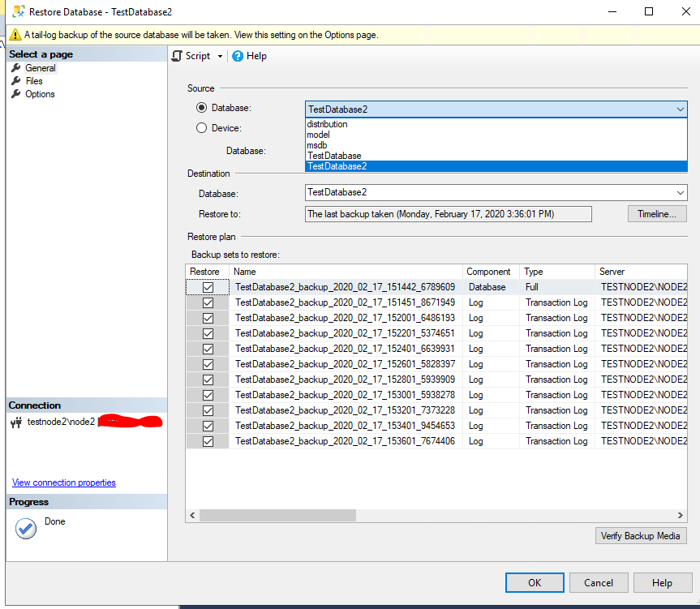The image size is (700, 609).
Task: Select the Options page wrench icon
Action: [x=16, y=94]
